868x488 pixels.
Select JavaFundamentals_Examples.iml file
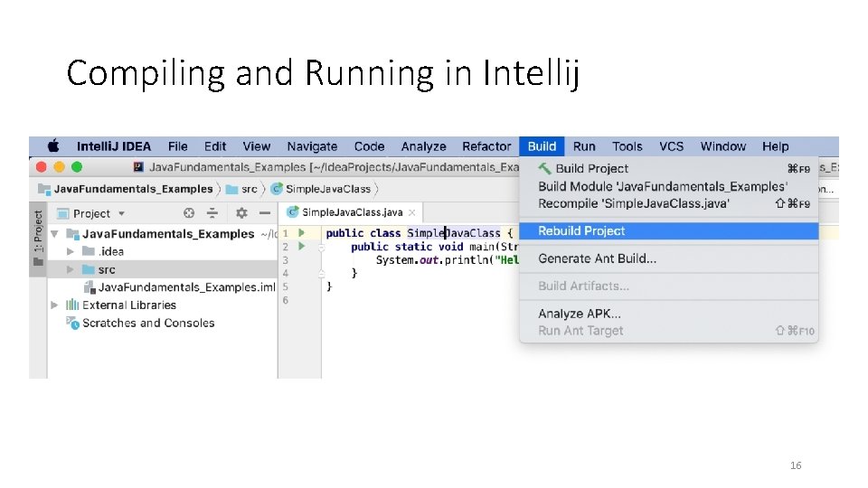pyautogui.click(x=186, y=287)
